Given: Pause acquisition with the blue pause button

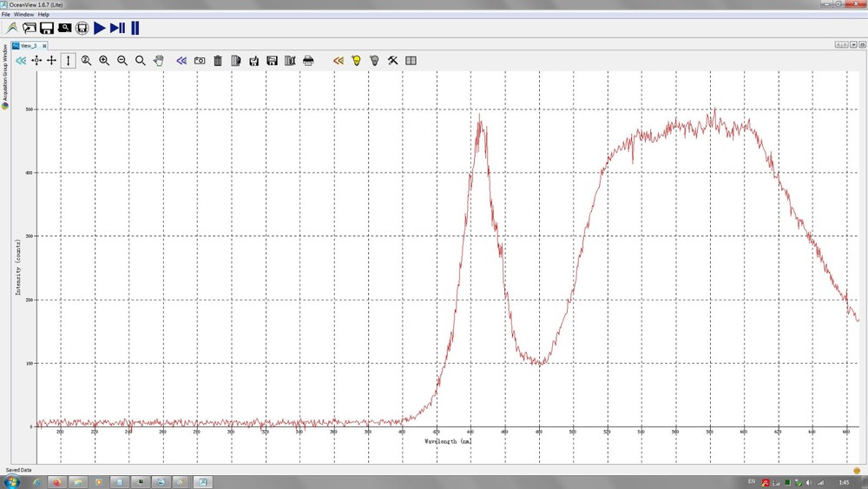Looking at the screenshot, I should pyautogui.click(x=135, y=28).
